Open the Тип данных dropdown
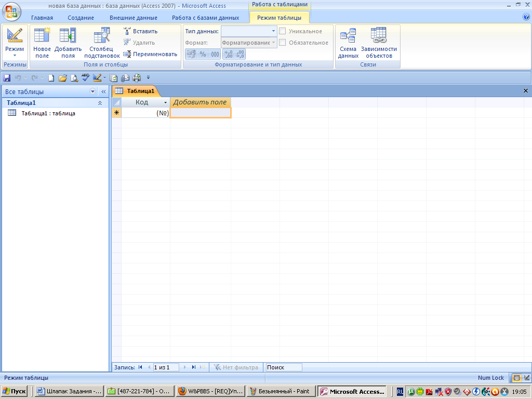The height and width of the screenshot is (399, 532). 273,31
